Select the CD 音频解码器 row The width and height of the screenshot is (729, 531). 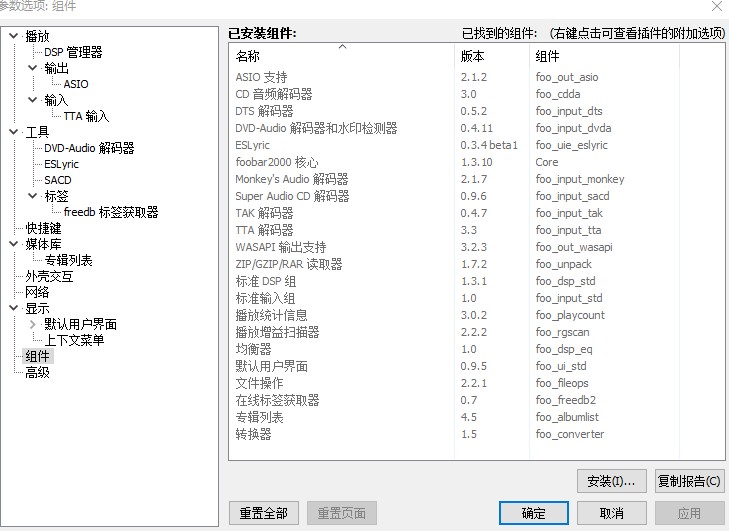[x=477, y=94]
